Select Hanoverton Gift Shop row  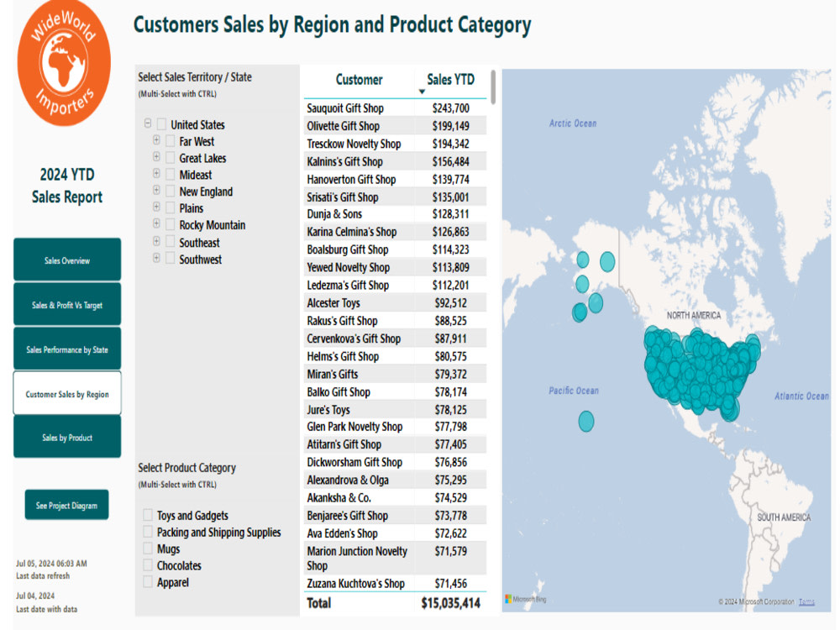click(x=395, y=180)
